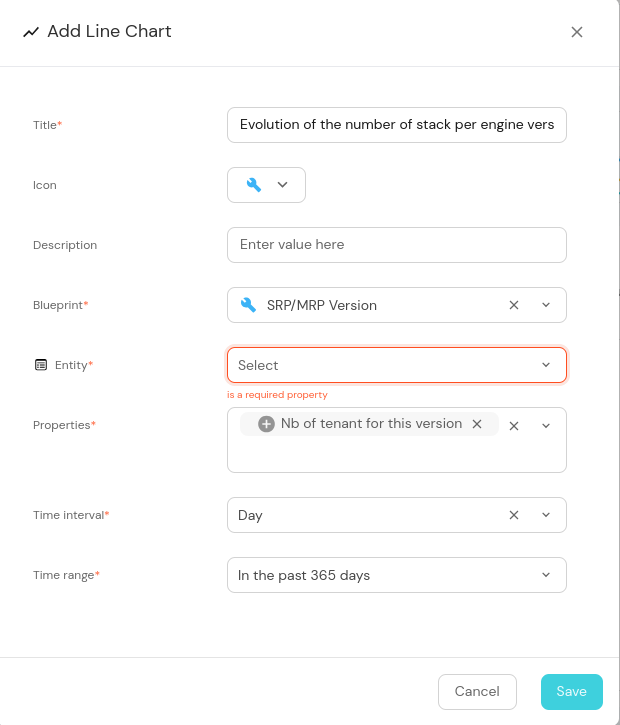
Task: Remove the Nb of tenant property tag
Action: click(478, 424)
